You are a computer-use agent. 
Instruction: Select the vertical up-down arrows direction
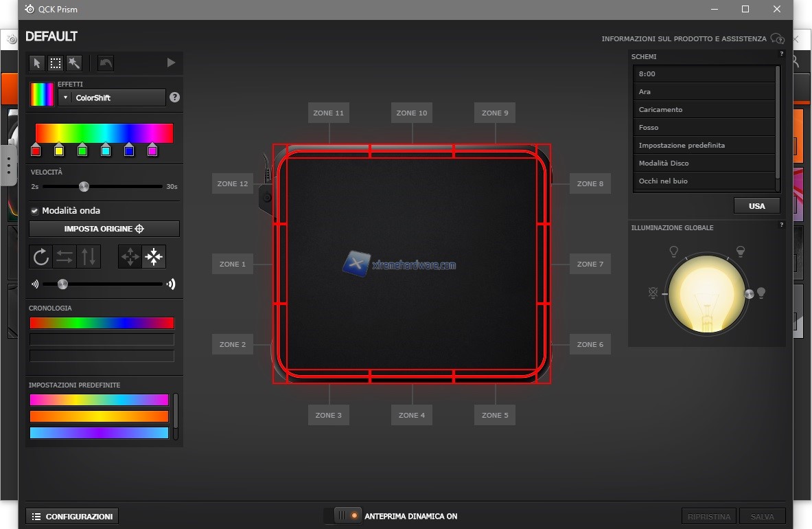coord(89,257)
